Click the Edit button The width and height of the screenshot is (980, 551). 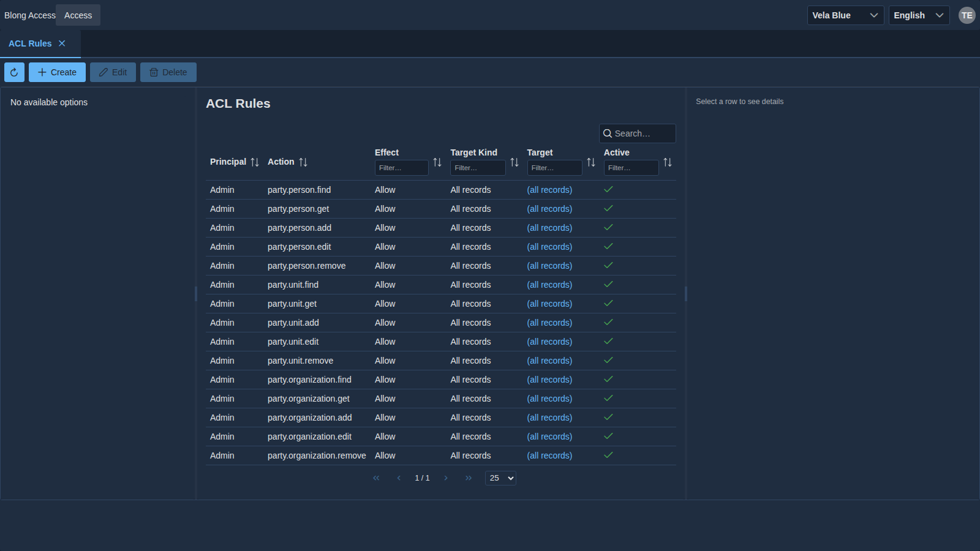point(113,72)
